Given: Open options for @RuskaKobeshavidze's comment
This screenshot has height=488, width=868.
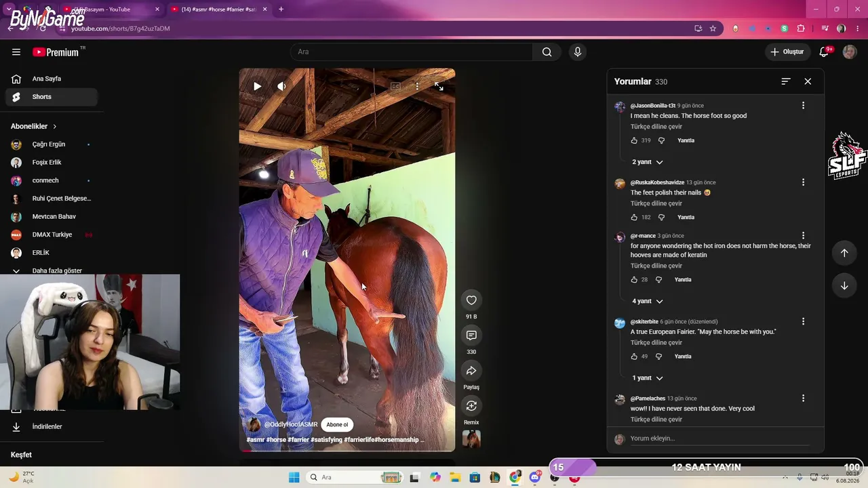Looking at the screenshot, I should pyautogui.click(x=803, y=182).
